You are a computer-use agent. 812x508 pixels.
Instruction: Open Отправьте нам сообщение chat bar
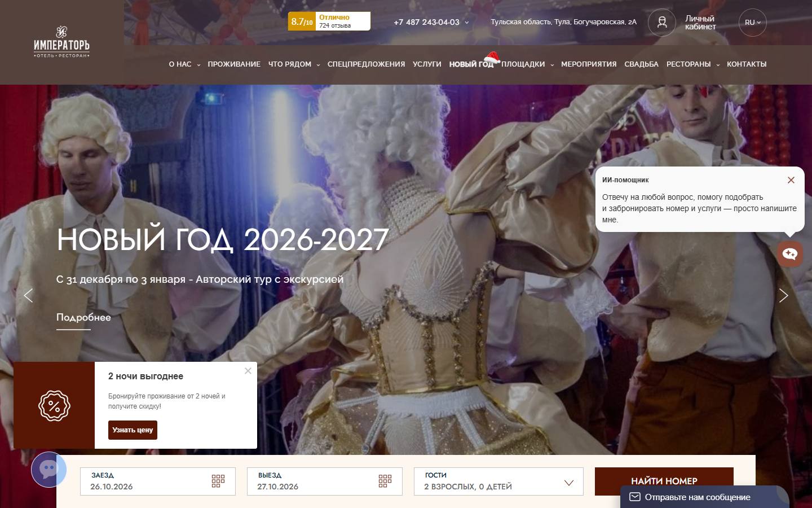[x=705, y=497]
